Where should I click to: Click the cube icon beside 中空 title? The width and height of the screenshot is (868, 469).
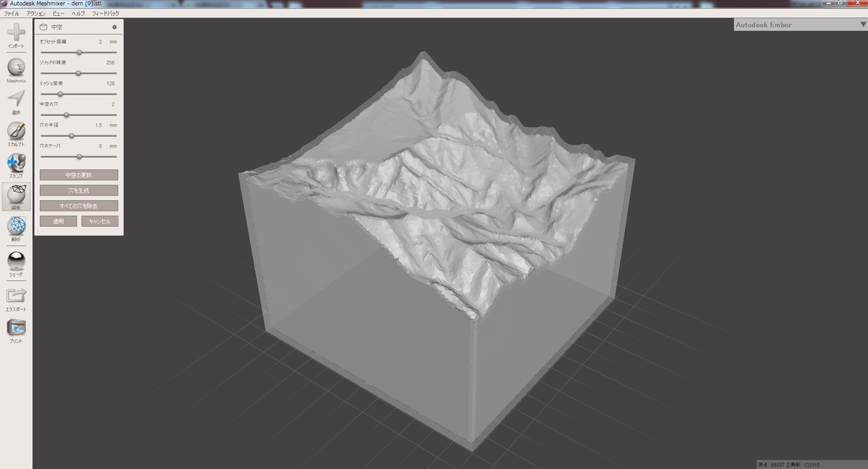click(x=43, y=27)
